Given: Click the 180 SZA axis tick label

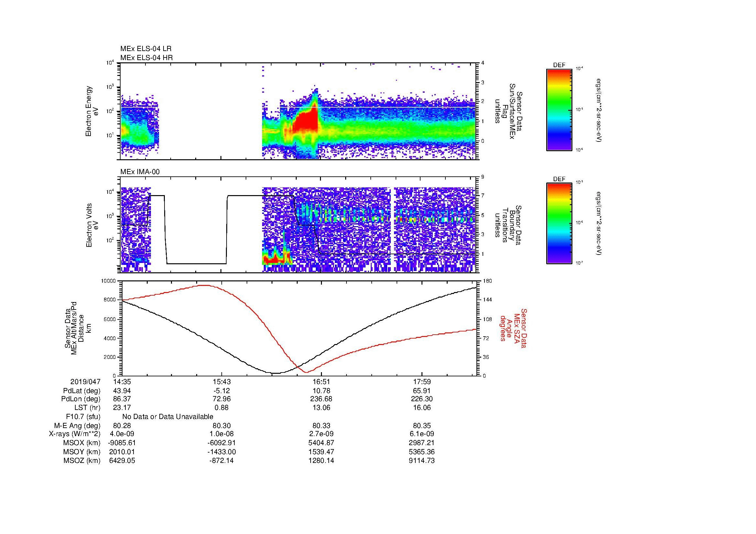Looking at the screenshot, I should click(487, 281).
